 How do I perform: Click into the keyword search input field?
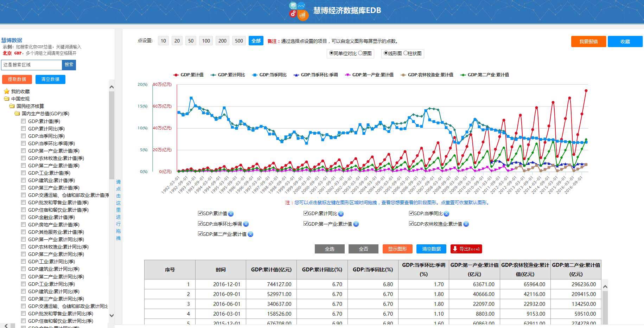click(x=32, y=65)
